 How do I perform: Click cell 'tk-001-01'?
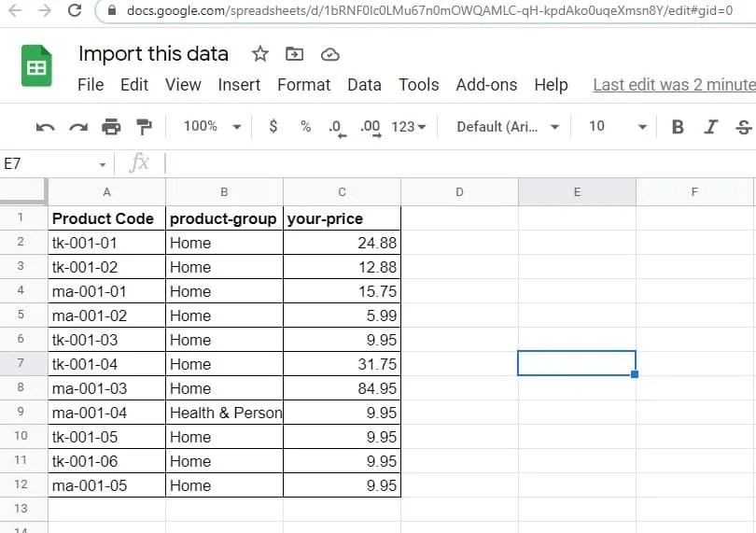106,243
